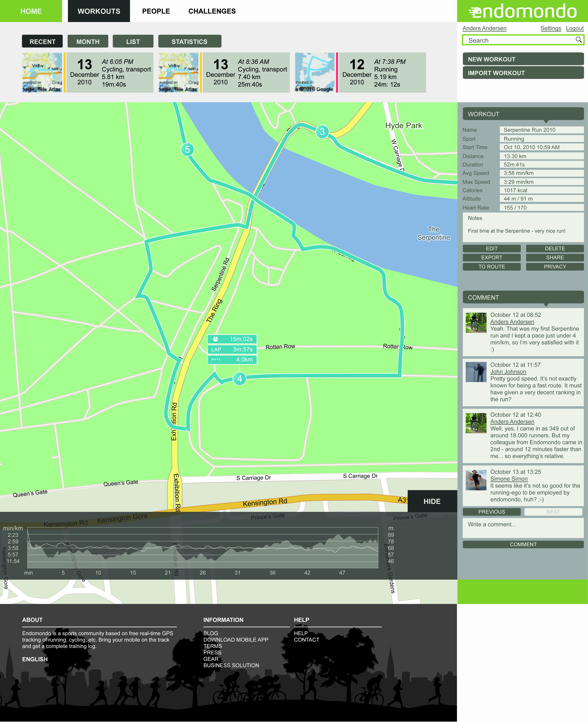
Task: Open John Johnson's profile link
Action: point(508,372)
